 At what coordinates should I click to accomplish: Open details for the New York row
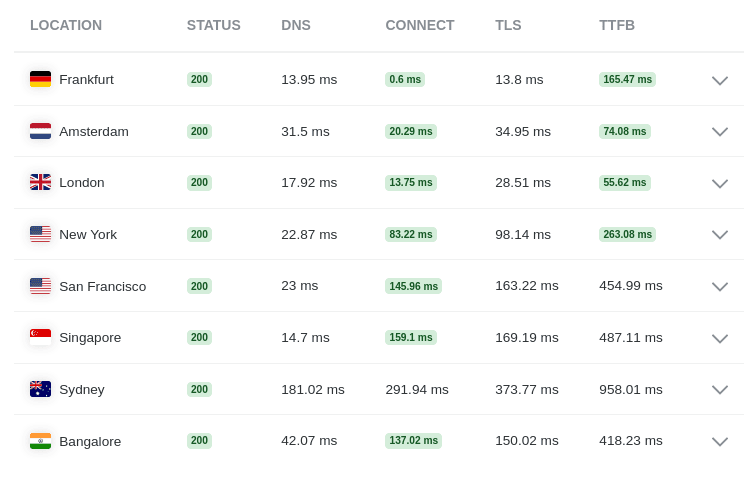point(720,235)
